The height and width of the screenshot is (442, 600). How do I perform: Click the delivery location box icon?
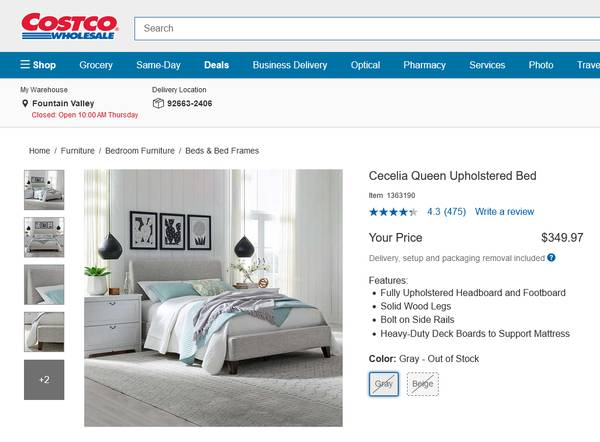click(x=158, y=103)
